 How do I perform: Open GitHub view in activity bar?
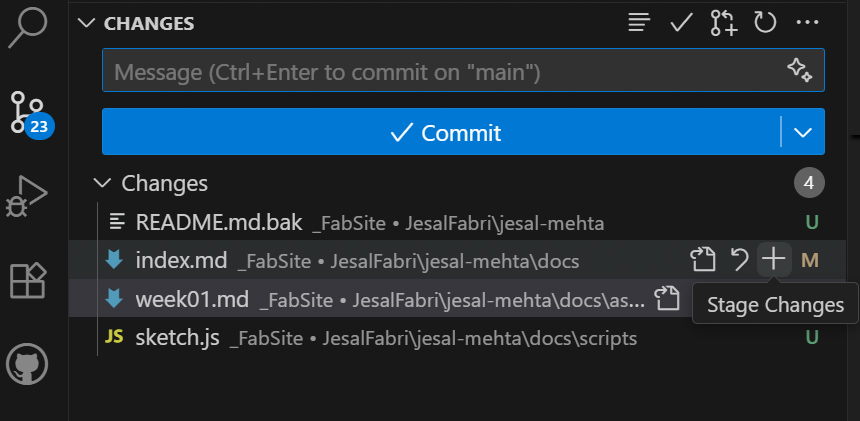coord(28,363)
